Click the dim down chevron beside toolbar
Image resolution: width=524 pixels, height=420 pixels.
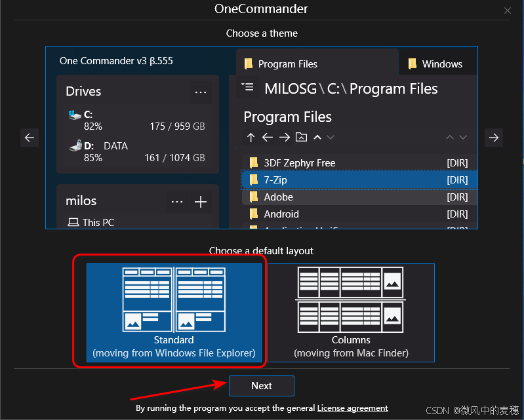(x=331, y=137)
